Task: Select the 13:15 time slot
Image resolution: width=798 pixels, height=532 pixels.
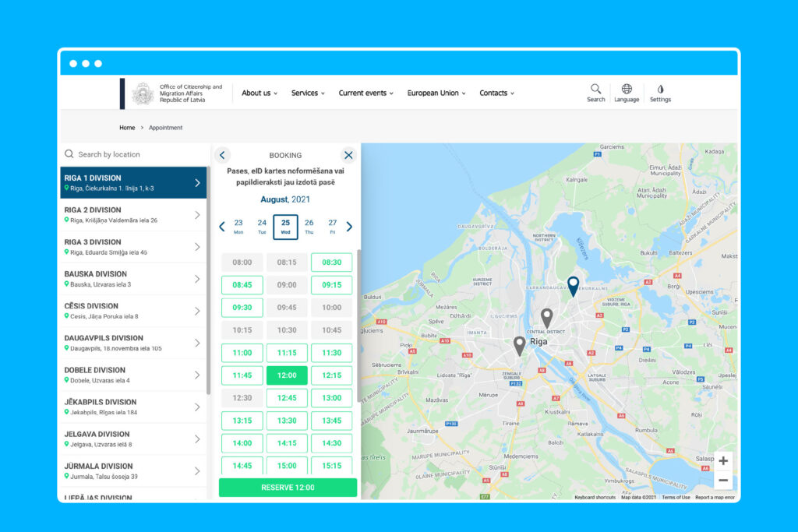Action: click(x=242, y=421)
